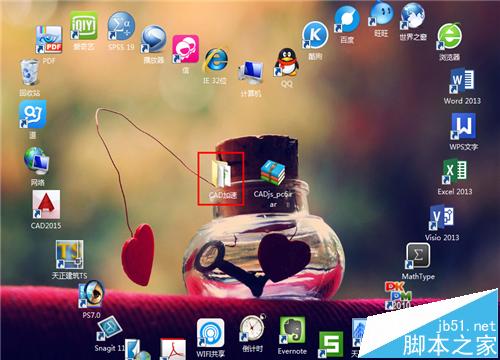Click the Evernote label text
This screenshot has width=500, height=360.
click(x=292, y=351)
